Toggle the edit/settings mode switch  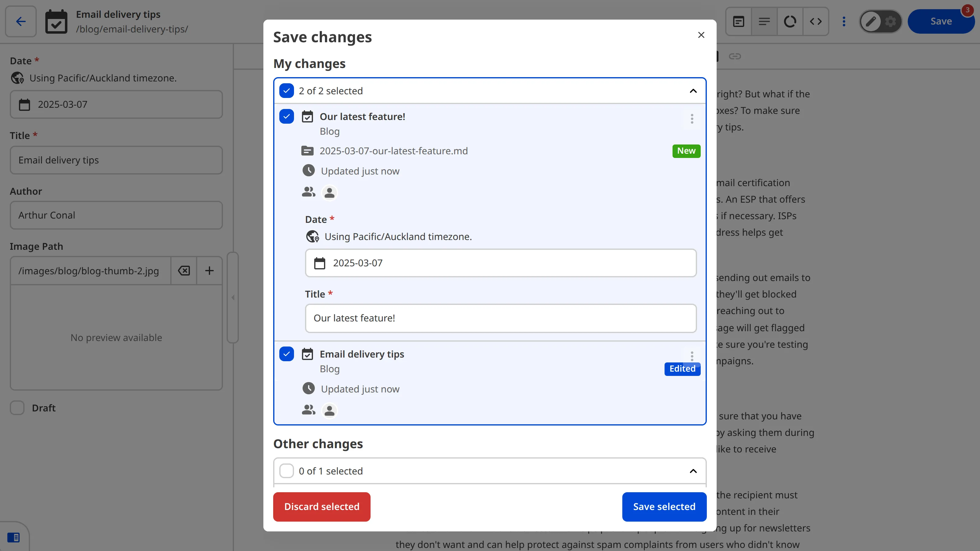click(x=880, y=21)
